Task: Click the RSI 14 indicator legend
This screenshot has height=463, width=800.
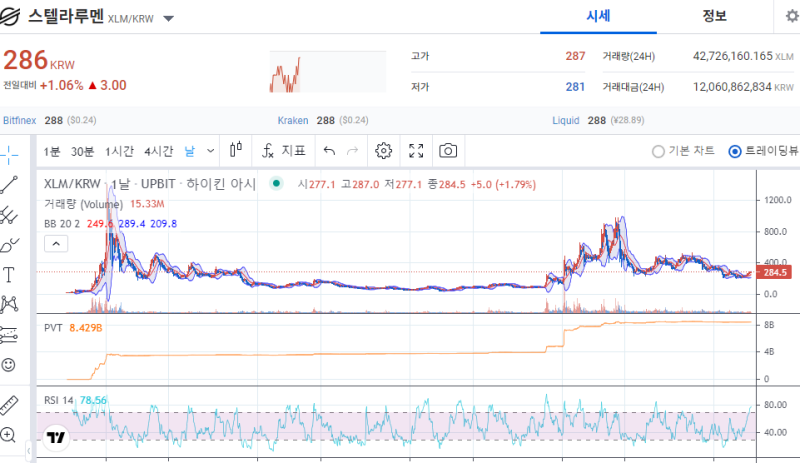Action: [x=59, y=400]
